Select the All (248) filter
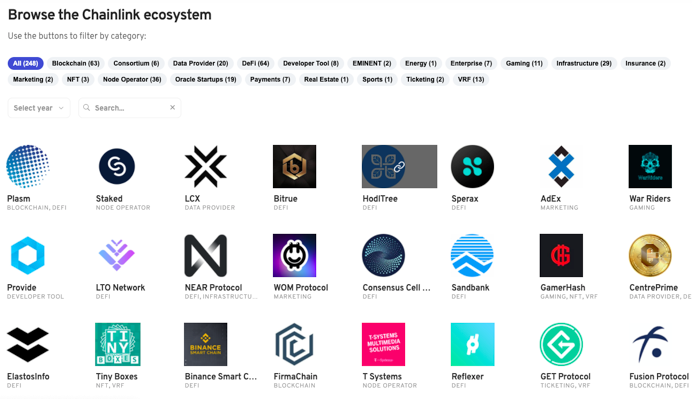692x399 pixels. 26,64
